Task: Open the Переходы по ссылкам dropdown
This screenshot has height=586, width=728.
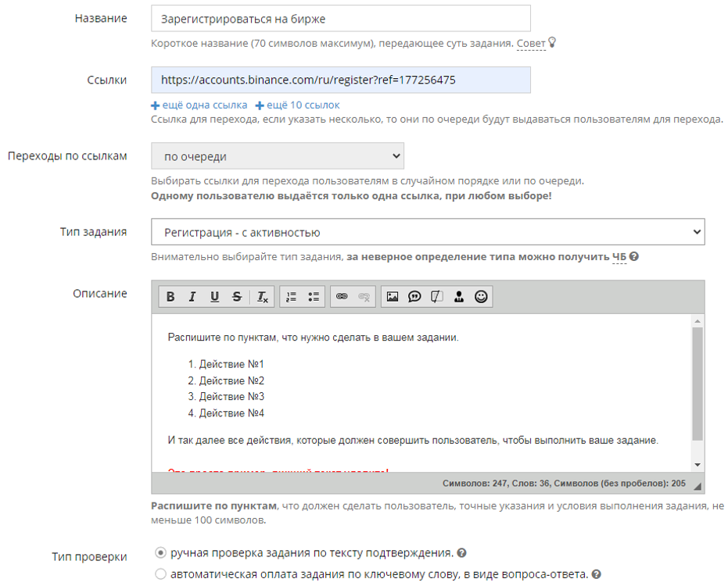Action: coord(277,156)
